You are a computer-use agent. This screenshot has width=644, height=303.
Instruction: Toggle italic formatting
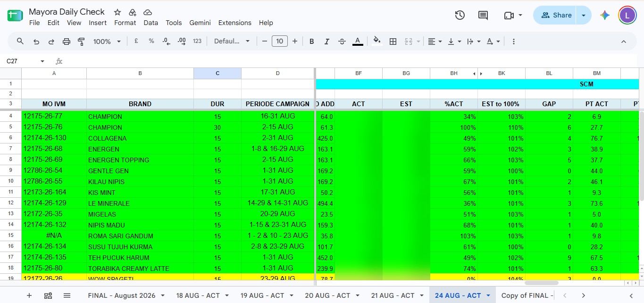click(326, 42)
